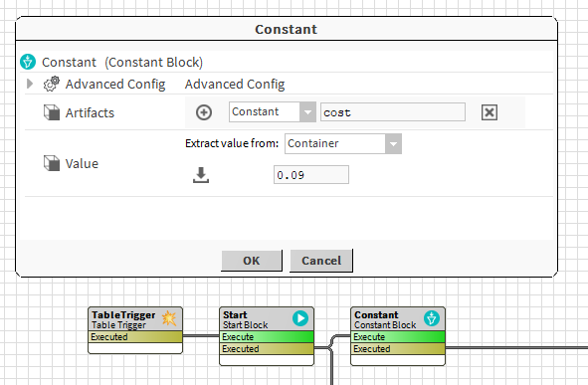Click the Value cube icon
Screen dimensions: 588x385
[x=52, y=163]
